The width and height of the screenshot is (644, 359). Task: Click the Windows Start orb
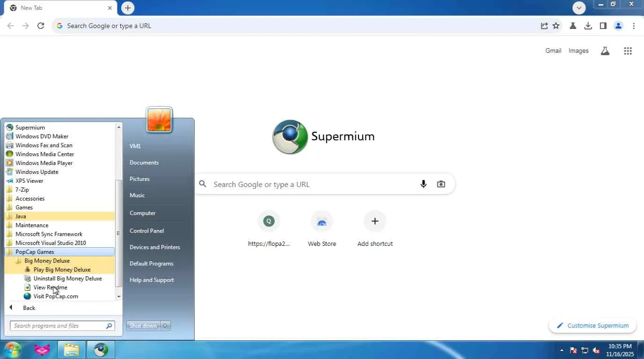(13, 350)
